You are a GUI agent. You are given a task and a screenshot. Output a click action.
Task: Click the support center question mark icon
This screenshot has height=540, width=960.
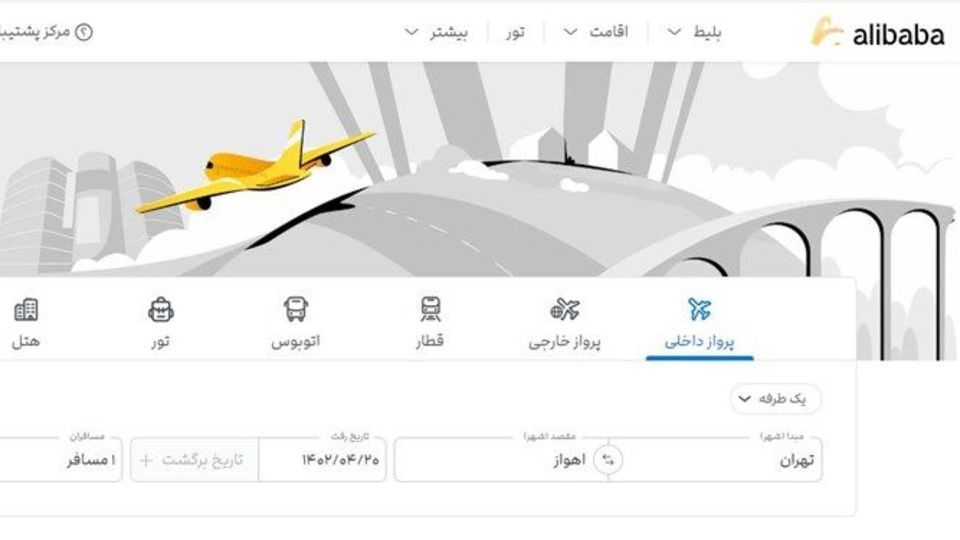[x=84, y=32]
